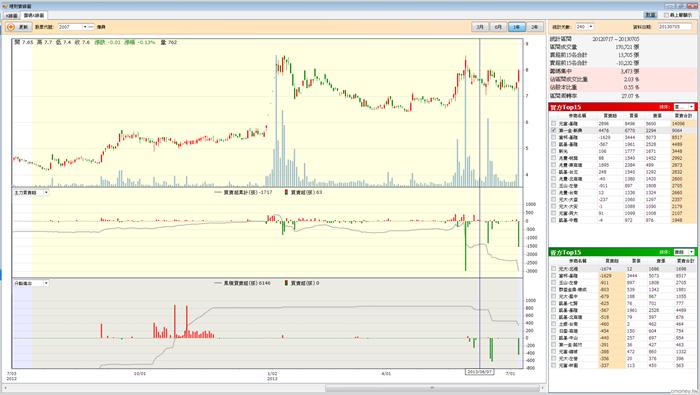Click the seller table cell value -911
Screen dimensions: 700x395
click(x=604, y=283)
